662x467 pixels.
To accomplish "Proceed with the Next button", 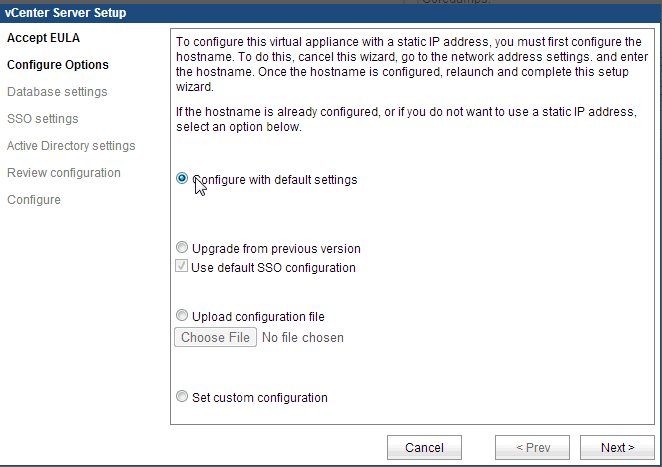I will [617, 447].
